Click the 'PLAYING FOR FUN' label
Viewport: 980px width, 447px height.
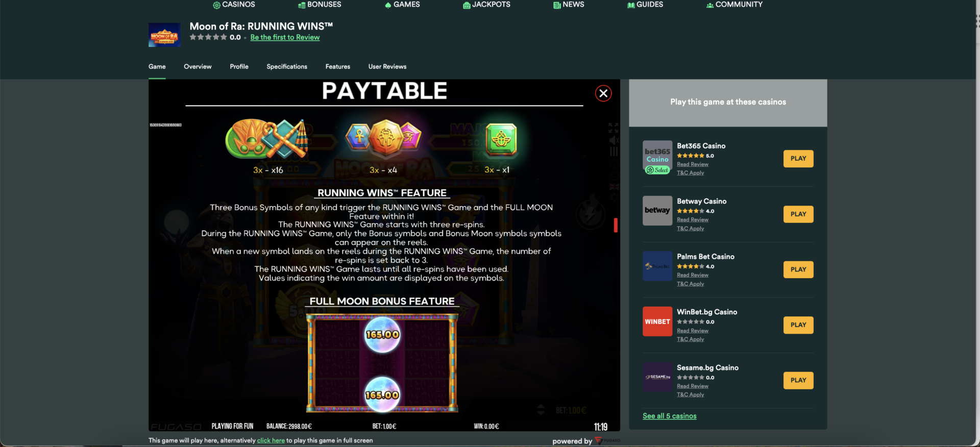232,426
